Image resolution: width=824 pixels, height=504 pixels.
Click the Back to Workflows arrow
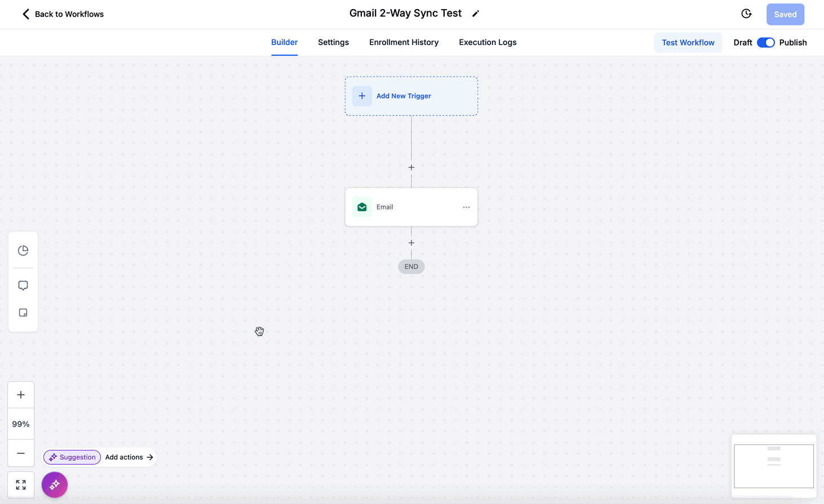click(x=25, y=14)
